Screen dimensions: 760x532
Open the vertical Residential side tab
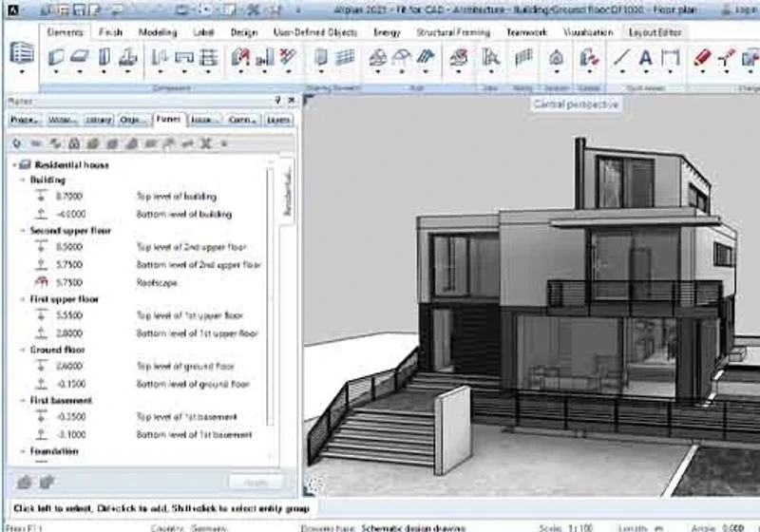pos(287,192)
